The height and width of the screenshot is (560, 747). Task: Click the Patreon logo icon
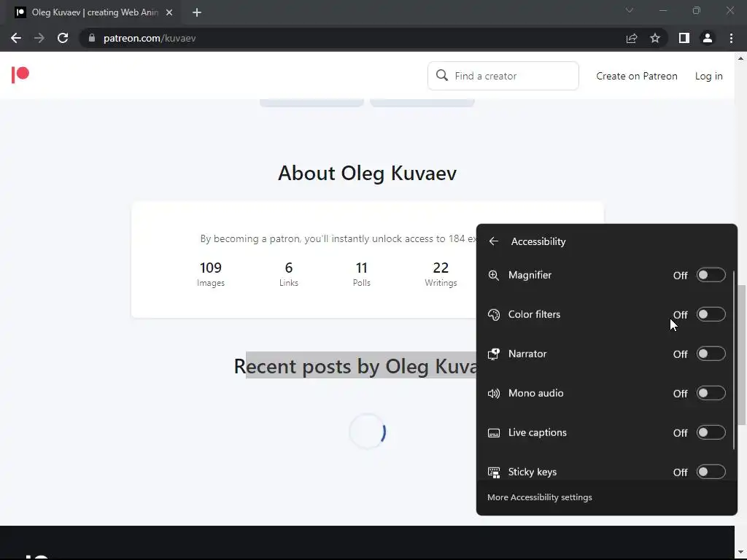[20, 75]
